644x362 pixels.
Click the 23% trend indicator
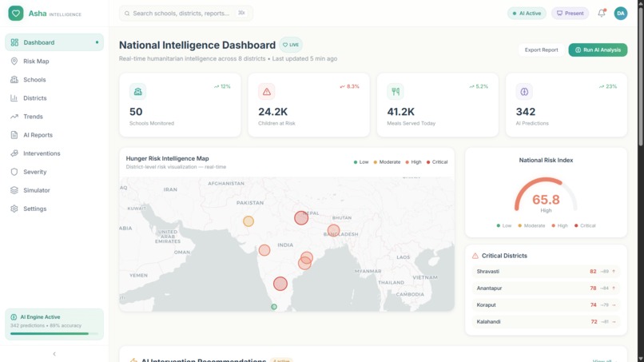click(x=608, y=86)
